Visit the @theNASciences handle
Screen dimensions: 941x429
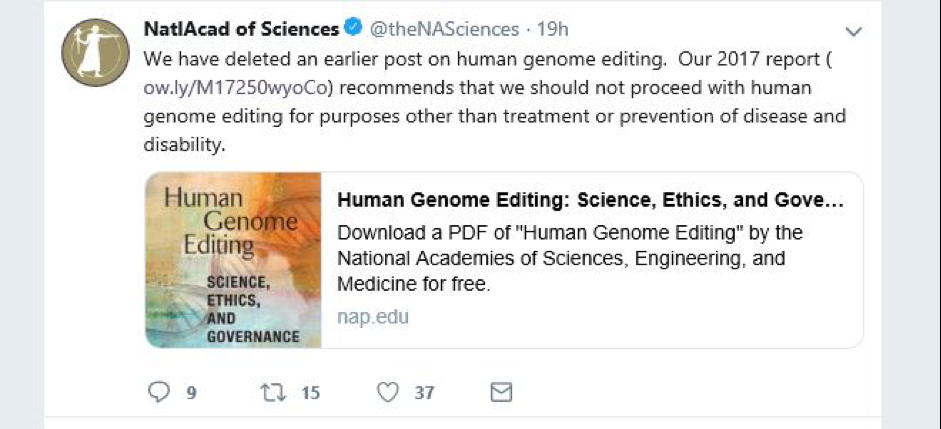click(445, 29)
